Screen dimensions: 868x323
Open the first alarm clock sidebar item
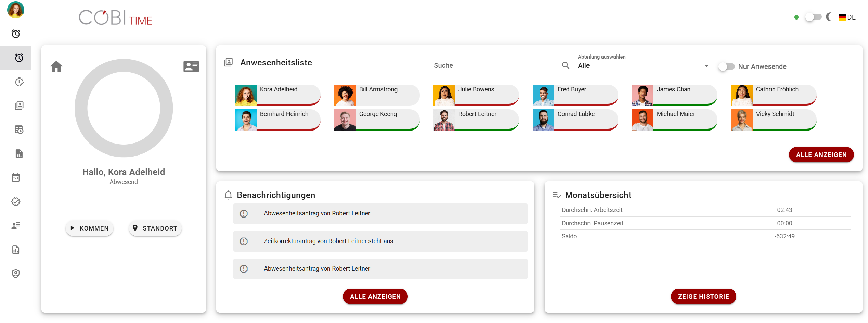16,34
